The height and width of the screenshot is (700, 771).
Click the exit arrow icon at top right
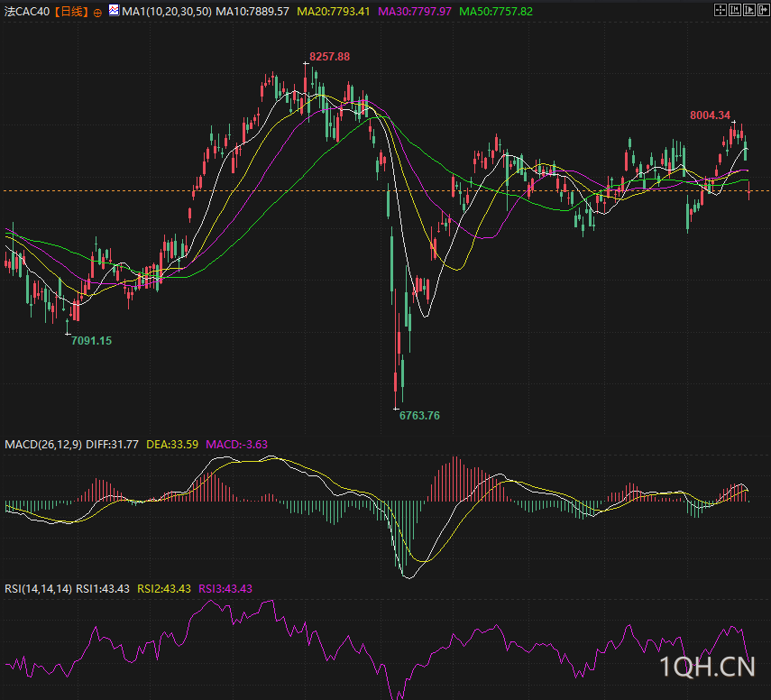[764, 10]
